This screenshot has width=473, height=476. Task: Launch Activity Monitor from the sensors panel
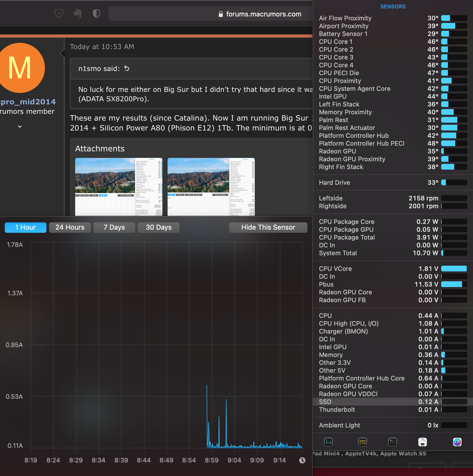[328, 442]
